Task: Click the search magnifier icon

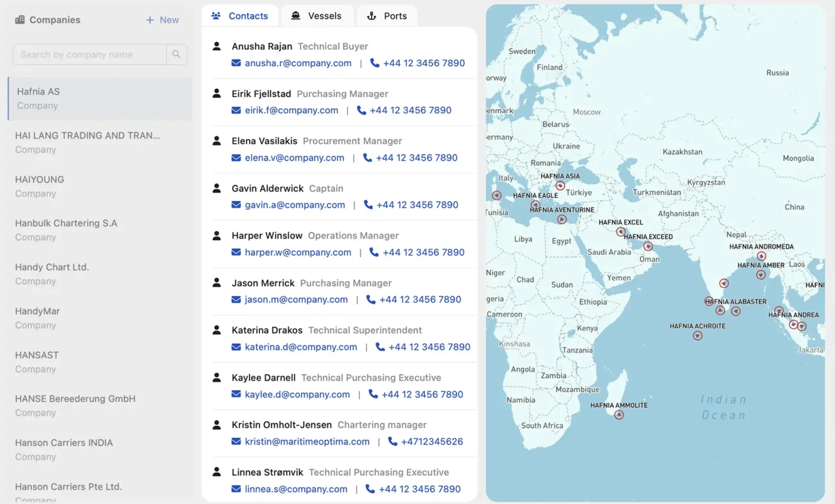Action: click(176, 54)
